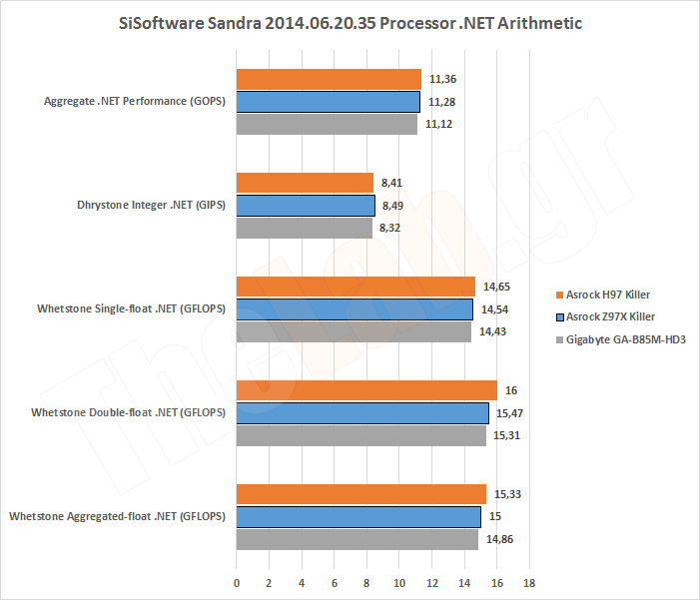Click the orange Aggregate .NET Performance bar 11,36

click(329, 80)
